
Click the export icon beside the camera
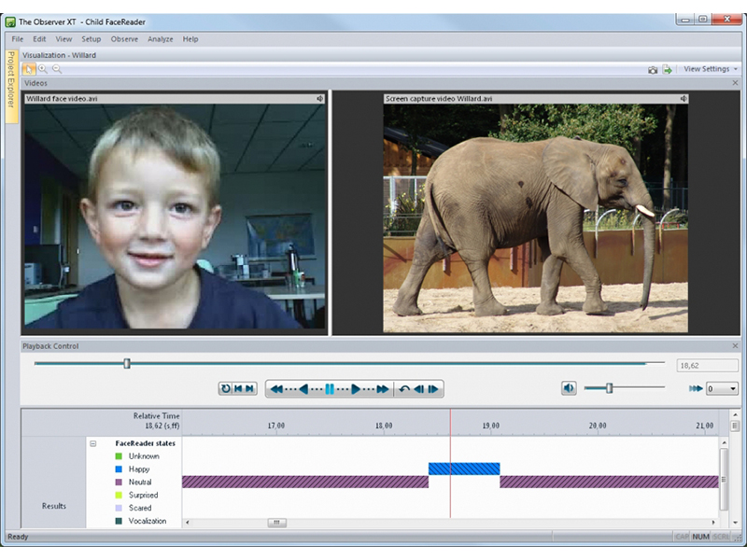click(x=667, y=69)
